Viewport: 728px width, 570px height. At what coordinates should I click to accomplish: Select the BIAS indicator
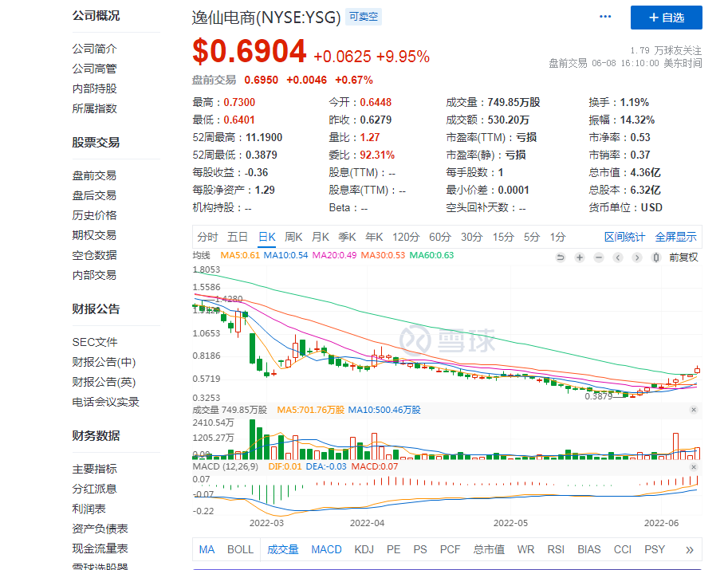coord(589,549)
